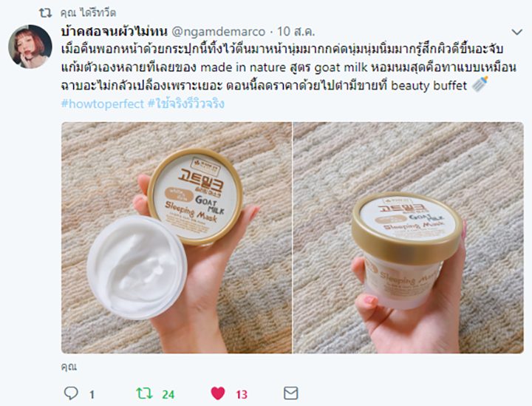Expand the tweet options chevron

(x=516, y=32)
